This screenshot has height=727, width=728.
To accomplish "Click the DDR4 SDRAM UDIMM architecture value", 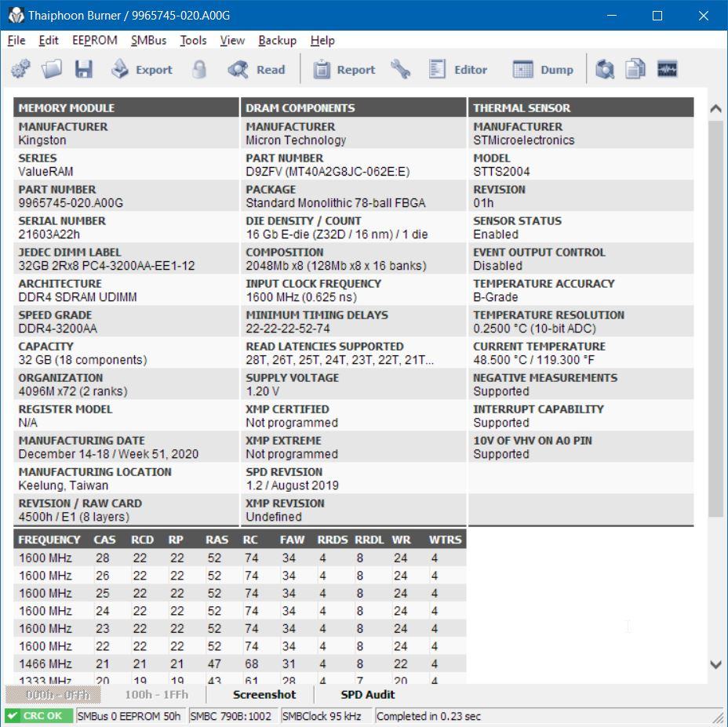I will click(x=78, y=297).
